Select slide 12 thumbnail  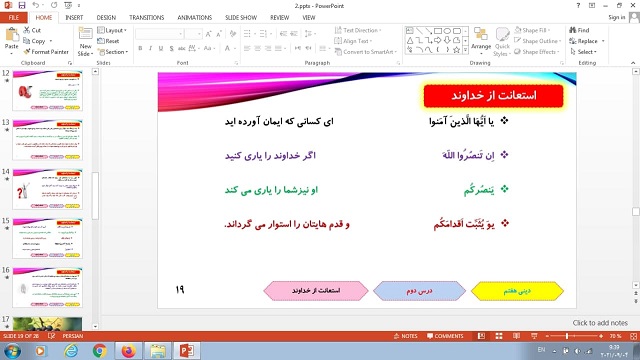pos(47,91)
